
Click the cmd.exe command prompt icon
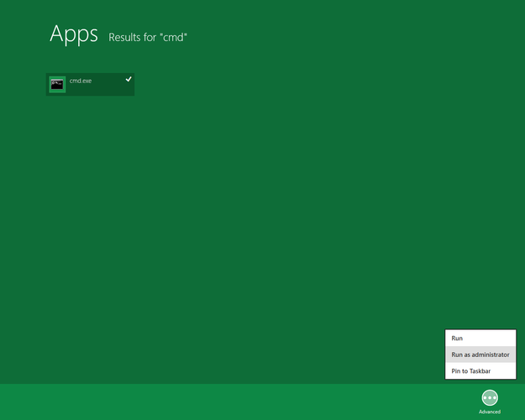57,84
